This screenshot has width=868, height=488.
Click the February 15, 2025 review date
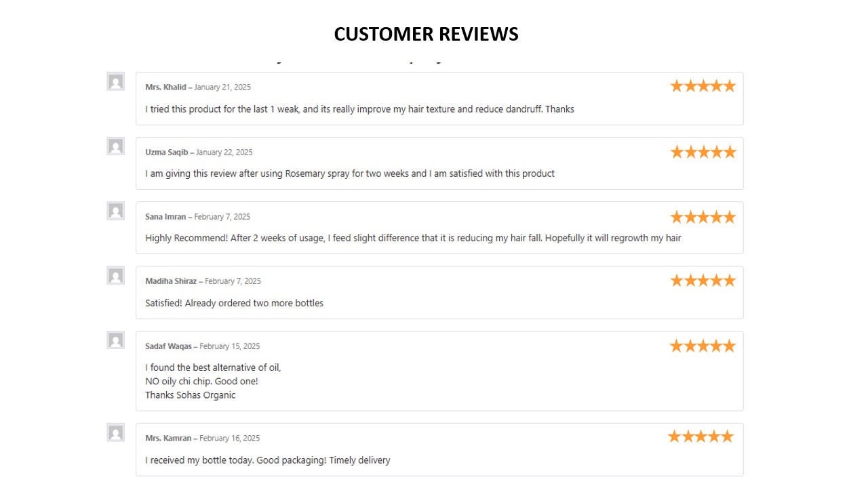click(229, 346)
